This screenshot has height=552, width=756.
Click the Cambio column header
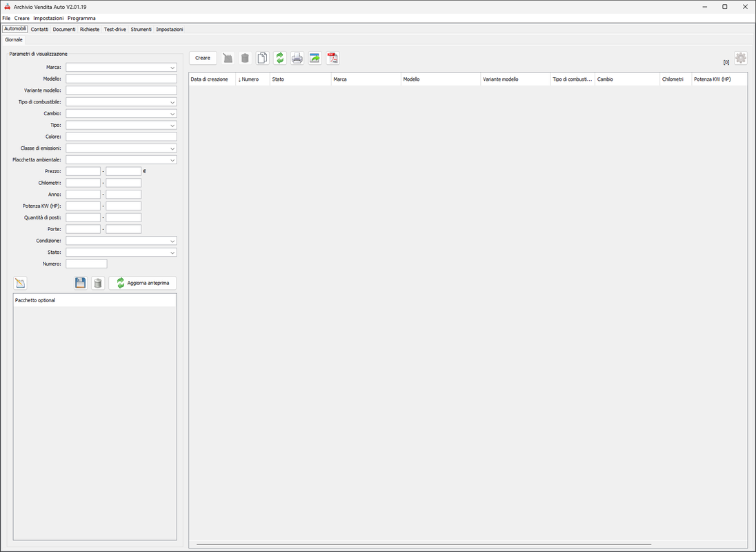click(627, 79)
